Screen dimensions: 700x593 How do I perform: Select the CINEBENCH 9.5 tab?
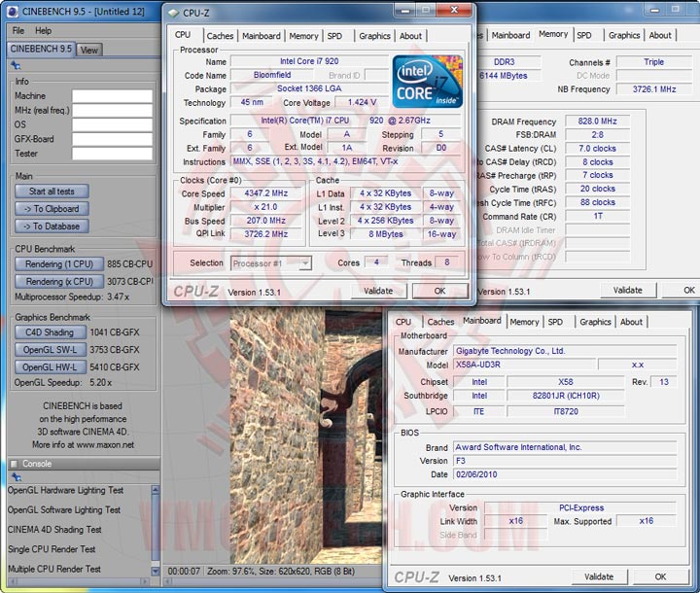tap(41, 49)
